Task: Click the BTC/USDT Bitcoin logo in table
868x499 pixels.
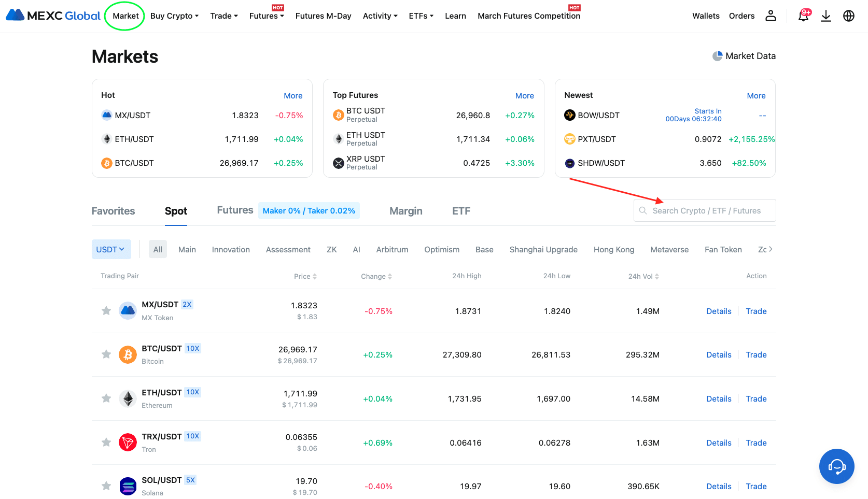Action: point(128,354)
